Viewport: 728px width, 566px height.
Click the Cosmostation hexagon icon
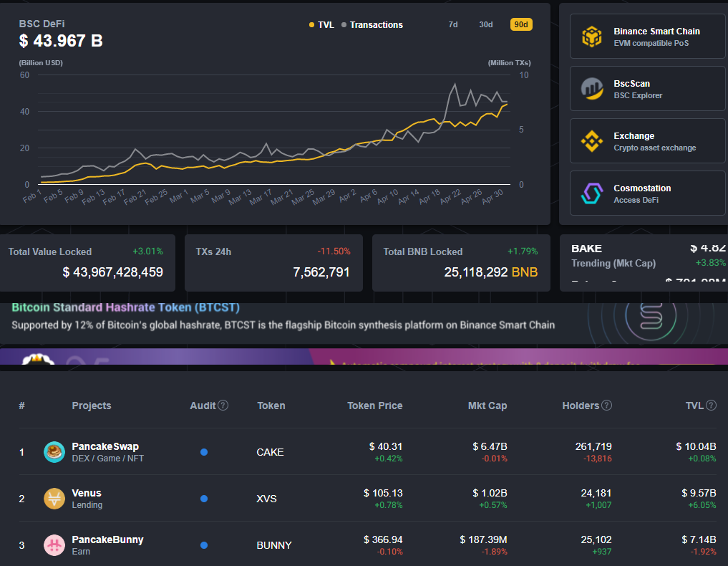(x=591, y=193)
